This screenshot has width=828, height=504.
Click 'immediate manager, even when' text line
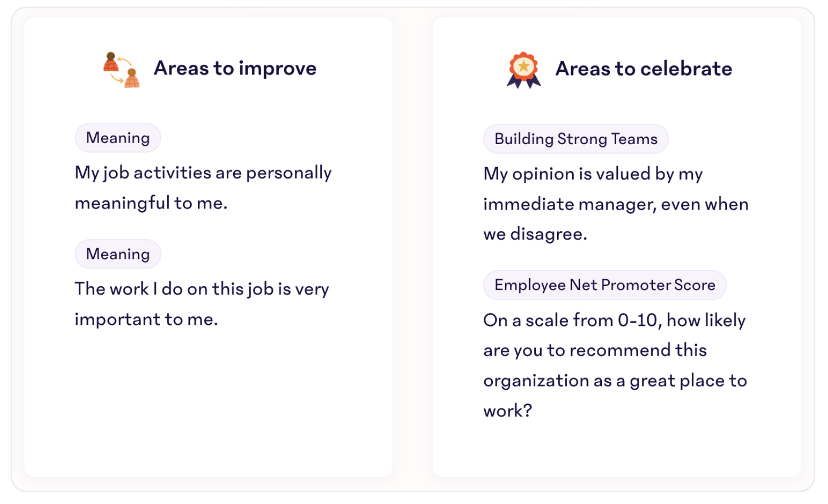[x=616, y=204]
